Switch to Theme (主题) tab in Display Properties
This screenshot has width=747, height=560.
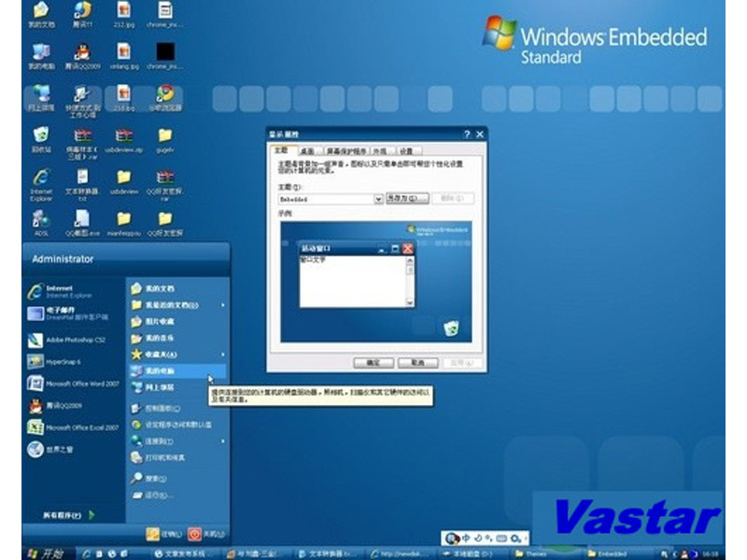coord(283,150)
